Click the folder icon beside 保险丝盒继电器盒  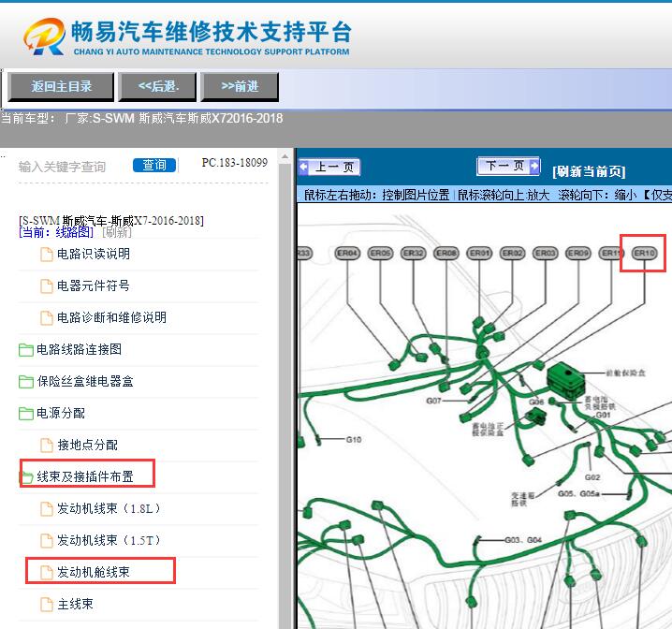click(x=25, y=381)
